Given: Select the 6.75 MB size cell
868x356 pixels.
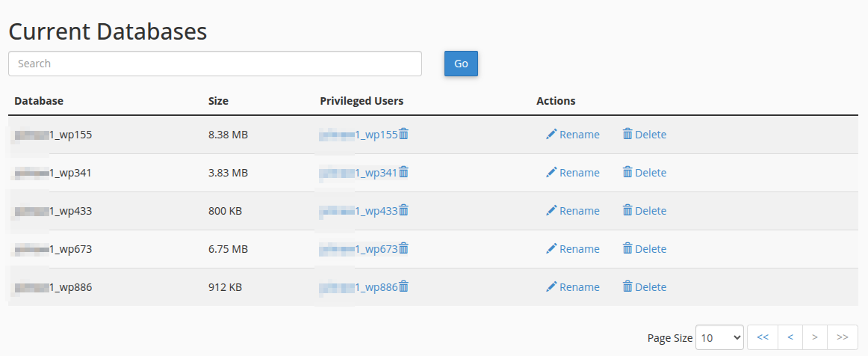Looking at the screenshot, I should tap(228, 249).
